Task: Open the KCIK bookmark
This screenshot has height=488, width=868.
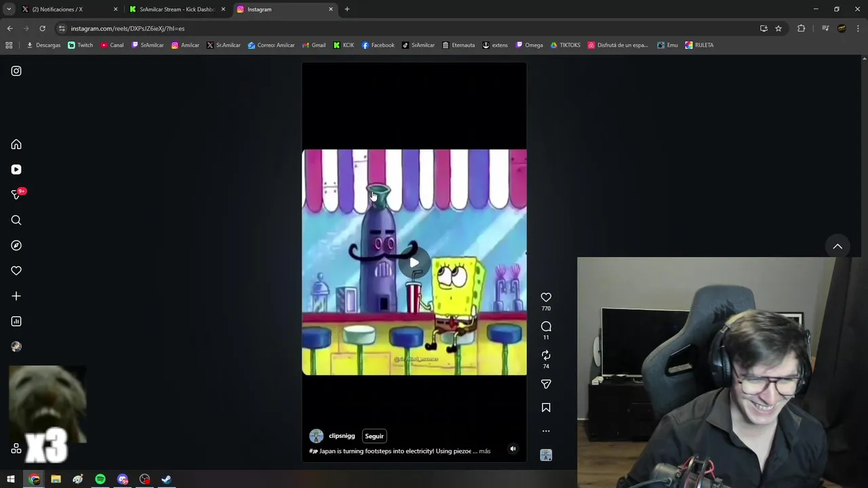Action: click(344, 45)
